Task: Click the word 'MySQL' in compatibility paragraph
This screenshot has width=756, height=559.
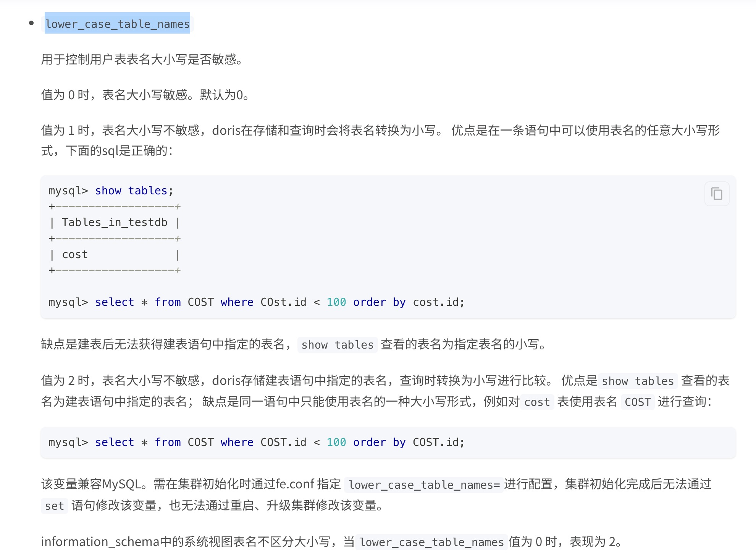Action: point(121,484)
